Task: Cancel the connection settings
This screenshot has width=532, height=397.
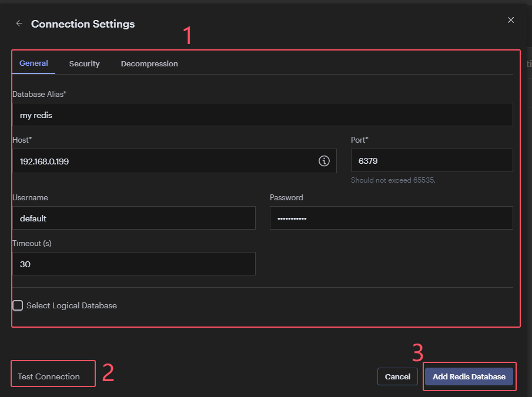Action: pos(397,376)
